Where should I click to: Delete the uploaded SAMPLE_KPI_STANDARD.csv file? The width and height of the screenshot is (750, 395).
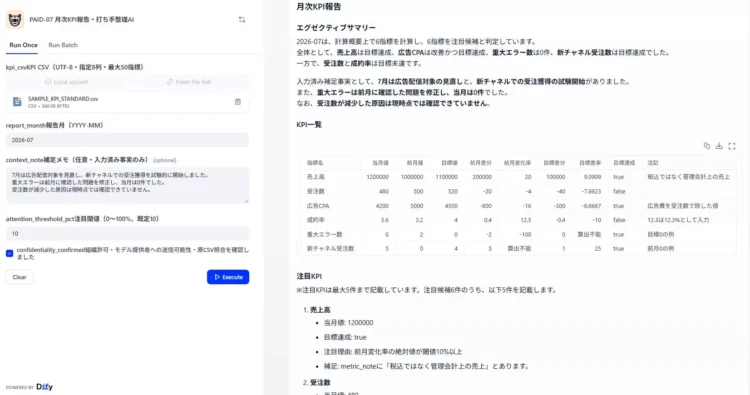[x=238, y=102]
